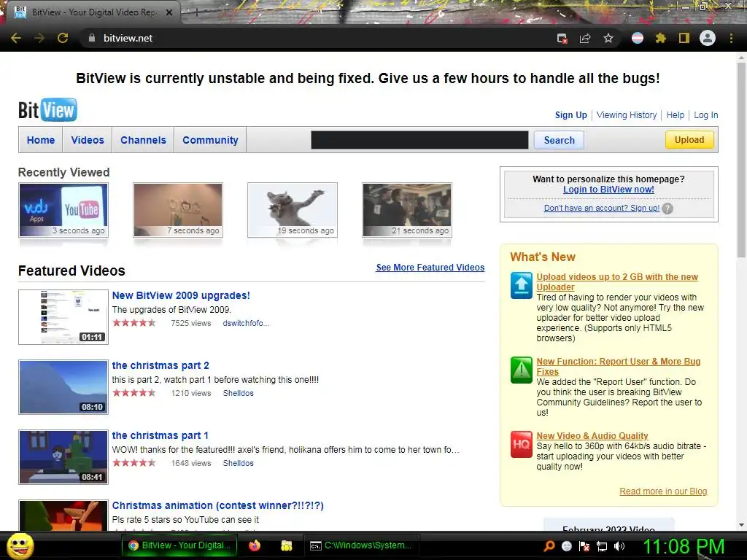
Task: Click Login to BitView now link
Action: click(608, 189)
